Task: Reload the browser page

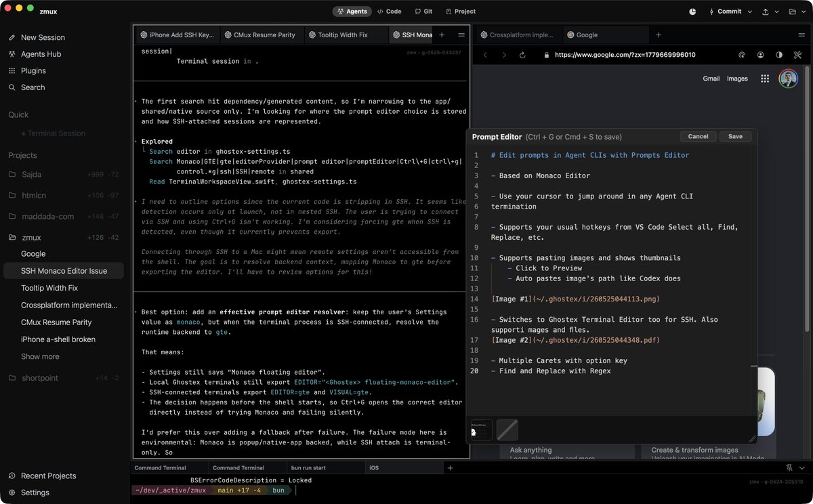Action: (522, 55)
